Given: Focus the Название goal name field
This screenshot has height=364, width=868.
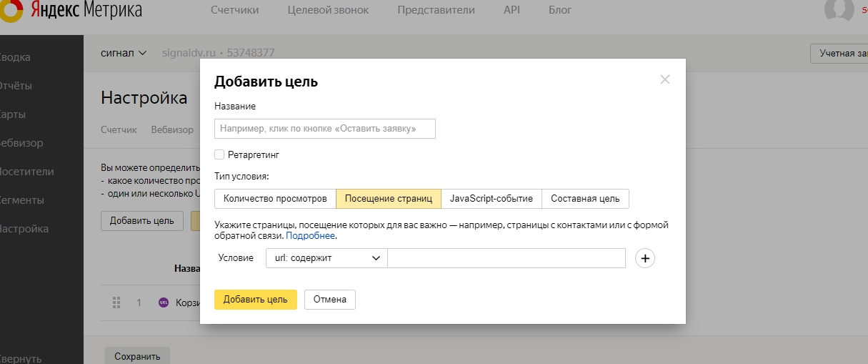Looking at the screenshot, I should (x=325, y=129).
